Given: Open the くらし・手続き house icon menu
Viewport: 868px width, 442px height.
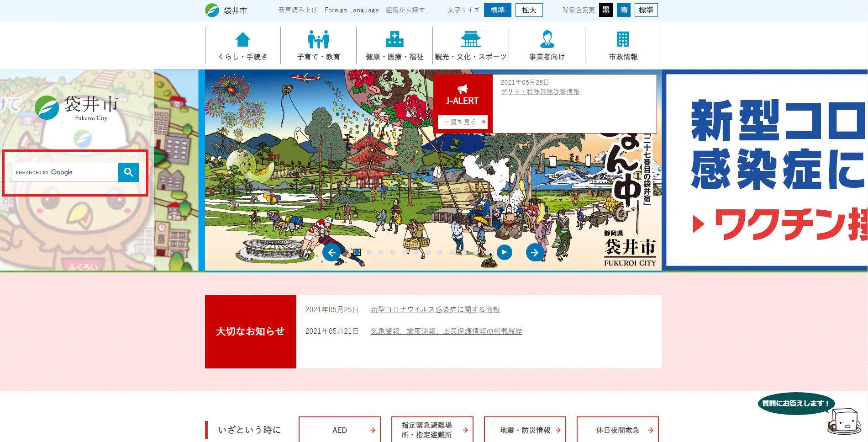Looking at the screenshot, I should (x=242, y=46).
